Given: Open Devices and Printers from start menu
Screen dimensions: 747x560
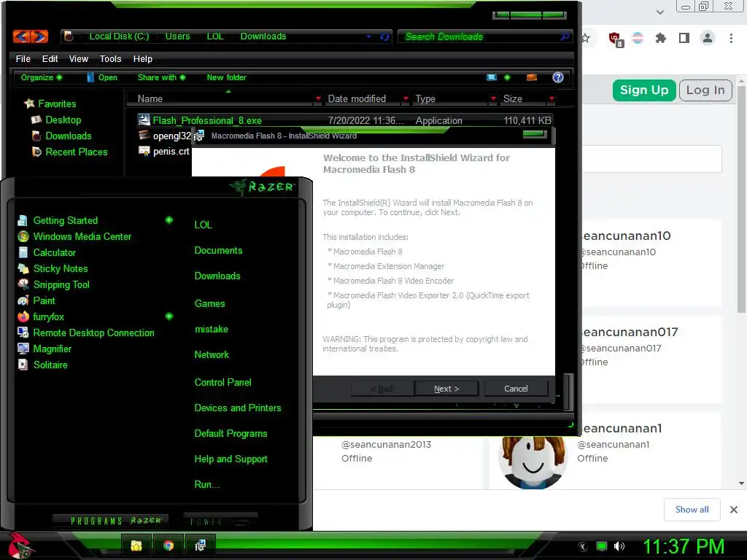Looking at the screenshot, I should tap(238, 408).
